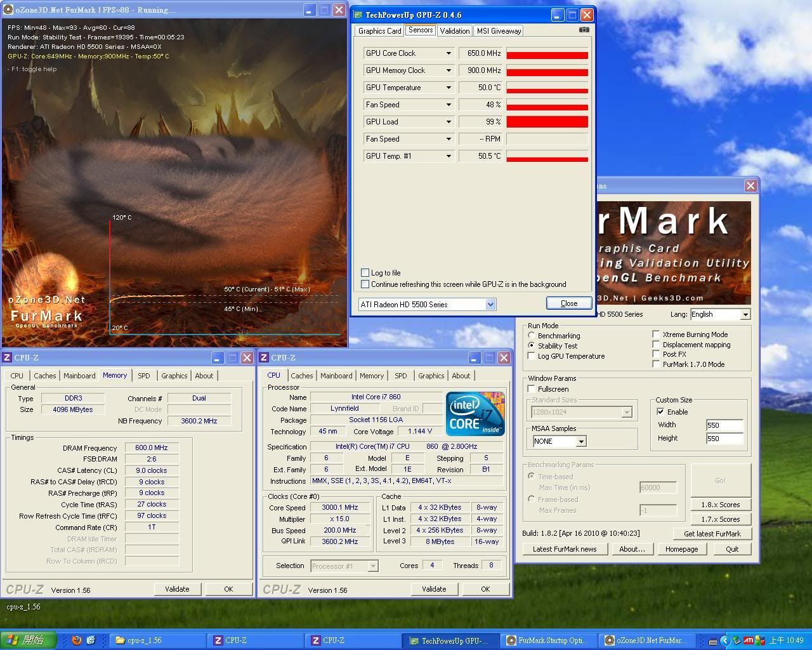Click the GPU-Z Close button
The width and height of the screenshot is (812, 650).
click(x=569, y=303)
